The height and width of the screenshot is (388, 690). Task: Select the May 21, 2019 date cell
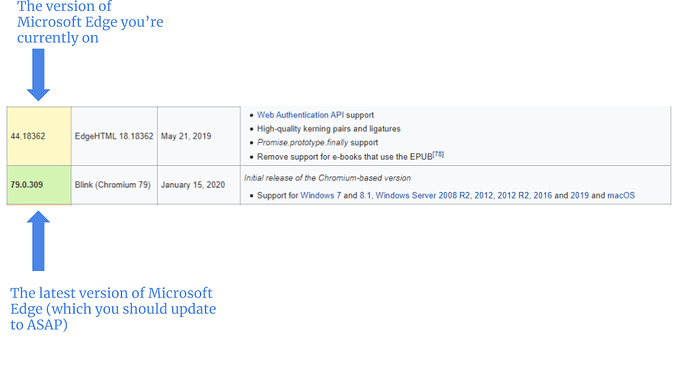(x=199, y=136)
